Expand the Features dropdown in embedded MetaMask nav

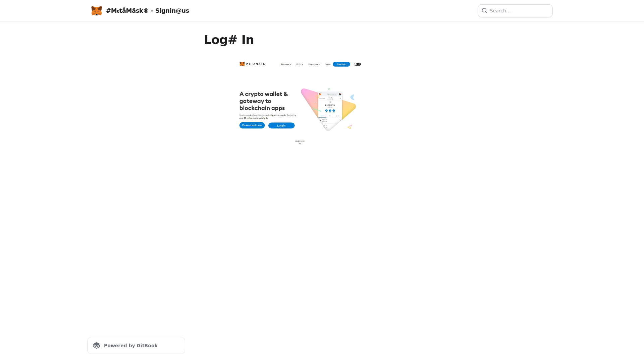tap(286, 64)
